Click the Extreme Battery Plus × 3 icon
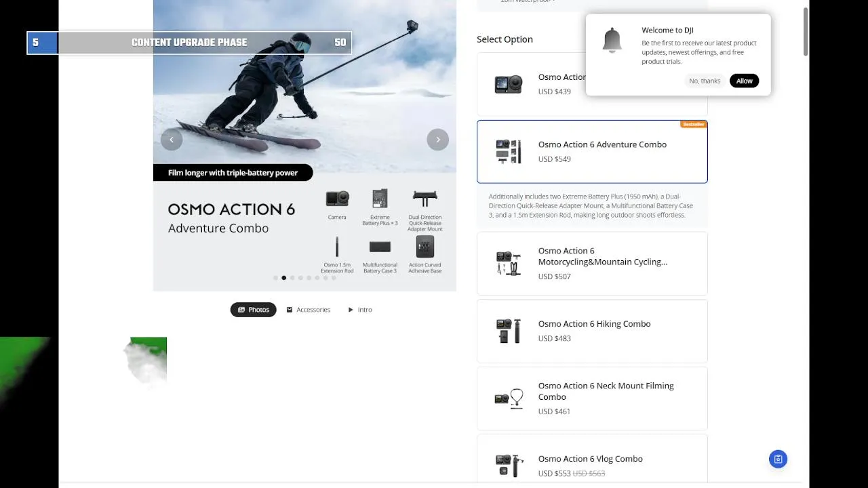The height and width of the screenshot is (488, 868). coord(380,199)
